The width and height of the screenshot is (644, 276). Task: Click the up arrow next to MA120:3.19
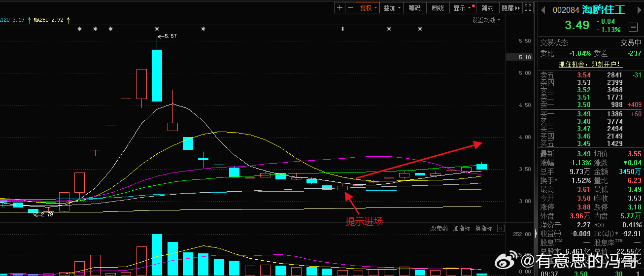(29, 20)
